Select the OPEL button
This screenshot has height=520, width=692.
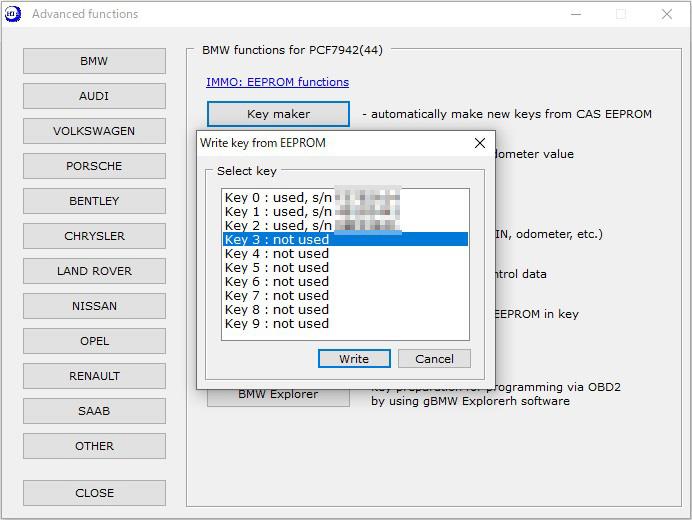click(x=94, y=341)
